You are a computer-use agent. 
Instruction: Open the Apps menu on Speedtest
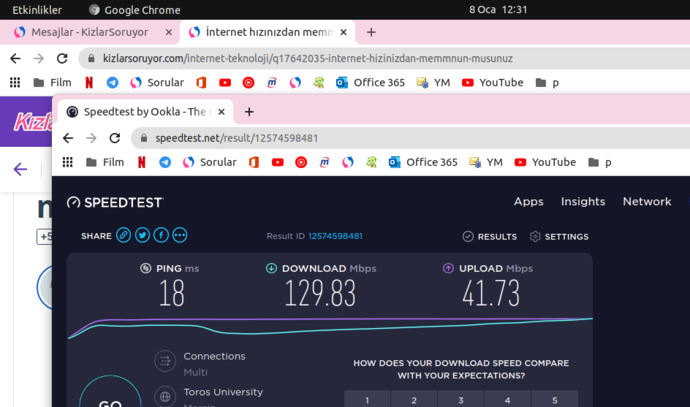[x=529, y=202]
